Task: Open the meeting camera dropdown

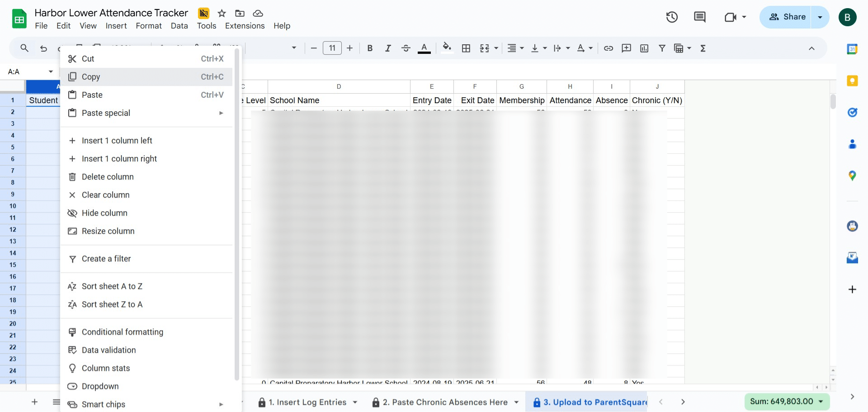Action: coord(735,17)
